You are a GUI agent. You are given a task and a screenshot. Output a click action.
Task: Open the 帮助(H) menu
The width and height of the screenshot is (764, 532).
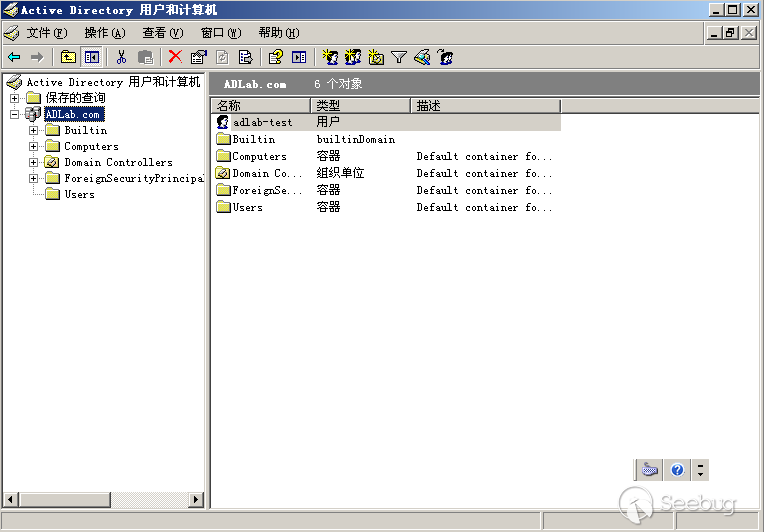(x=279, y=33)
